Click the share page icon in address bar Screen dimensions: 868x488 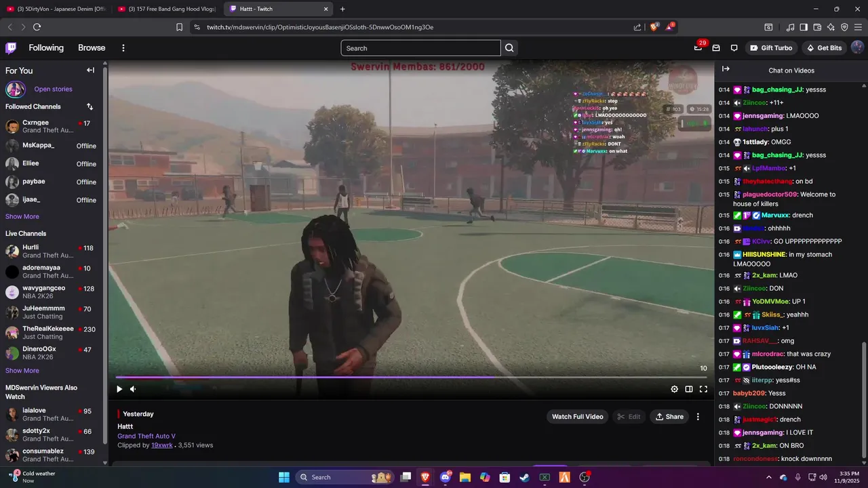[x=637, y=27]
